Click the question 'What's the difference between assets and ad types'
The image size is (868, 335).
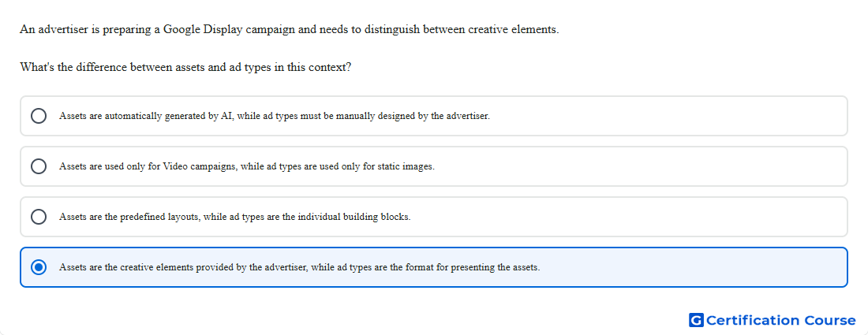pos(146,68)
